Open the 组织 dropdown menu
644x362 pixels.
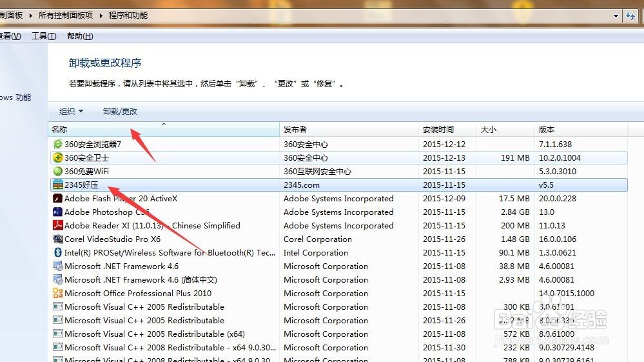tap(71, 112)
